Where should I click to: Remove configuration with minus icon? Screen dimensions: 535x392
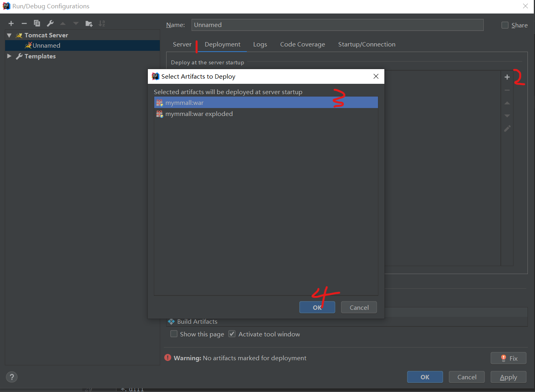point(24,23)
